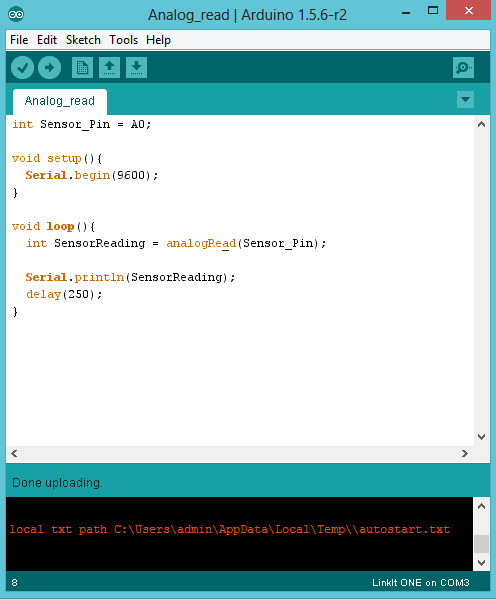Click the editor scrollbar up arrow
496x600 pixels.
[481, 124]
